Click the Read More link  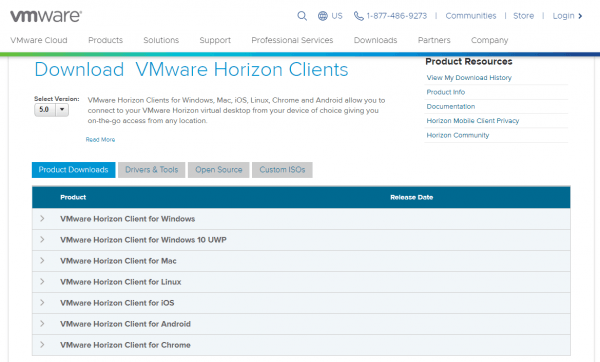click(x=100, y=140)
